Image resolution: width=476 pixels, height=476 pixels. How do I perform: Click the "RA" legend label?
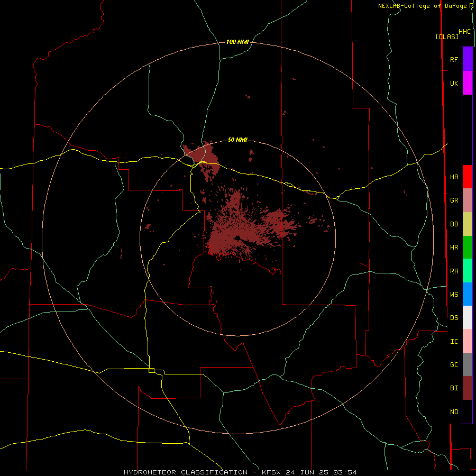tap(454, 271)
